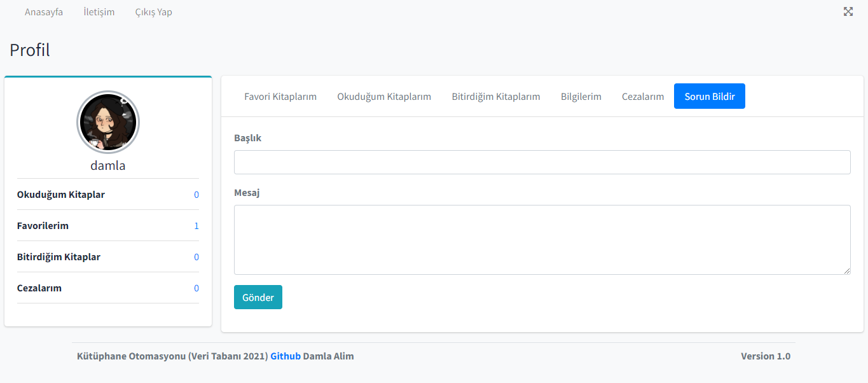Open the Github link in the footer
Viewport: 868px width, 383px height.
[x=285, y=356]
